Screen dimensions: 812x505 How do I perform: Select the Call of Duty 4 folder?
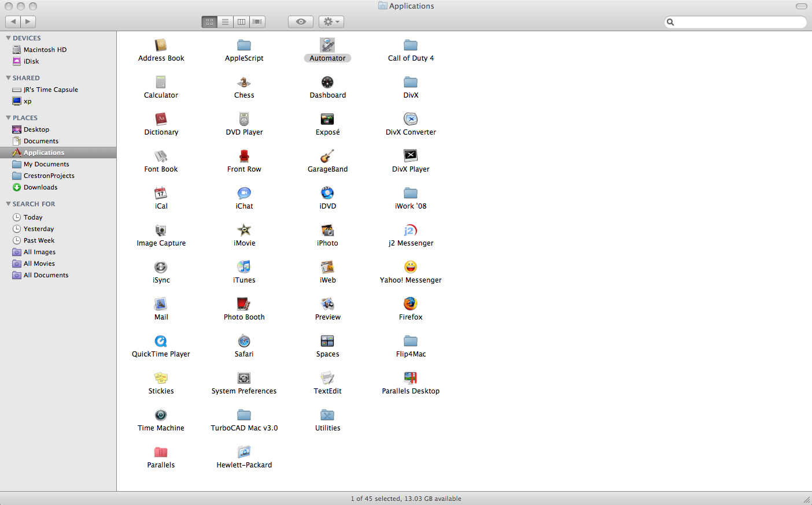(411, 45)
